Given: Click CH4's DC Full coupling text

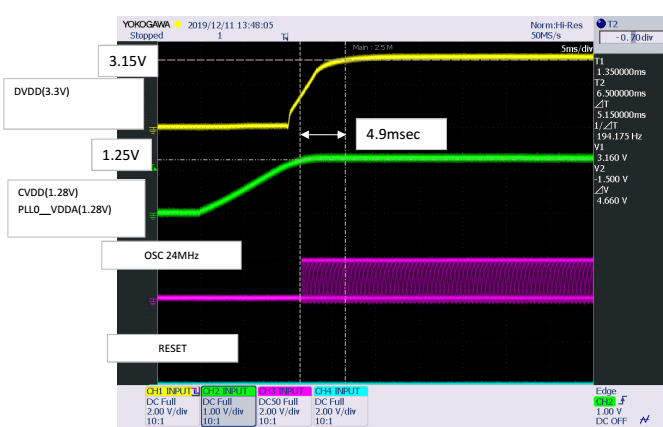Looking at the screenshot, I should [x=329, y=402].
